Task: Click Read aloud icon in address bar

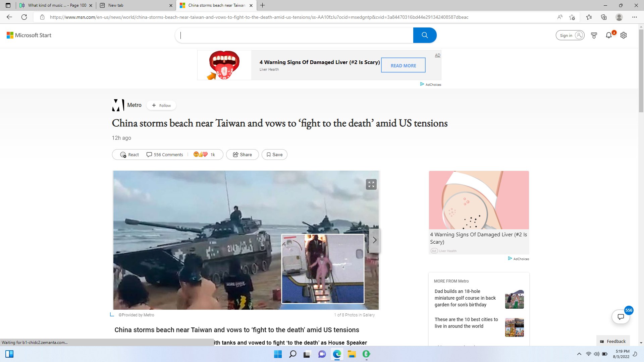Action: (560, 17)
